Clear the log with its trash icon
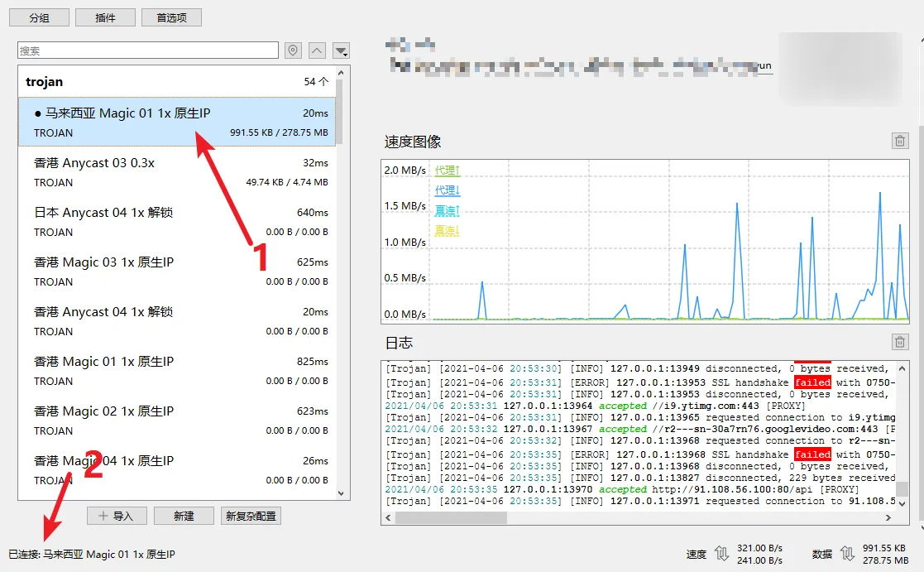 pos(900,342)
